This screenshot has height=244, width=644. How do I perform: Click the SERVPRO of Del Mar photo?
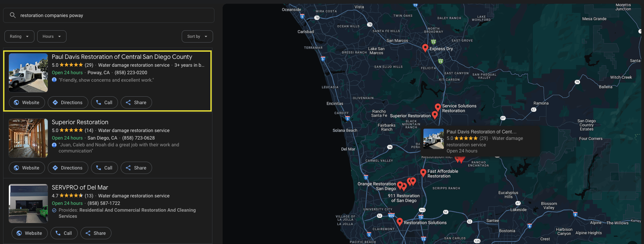point(28,204)
